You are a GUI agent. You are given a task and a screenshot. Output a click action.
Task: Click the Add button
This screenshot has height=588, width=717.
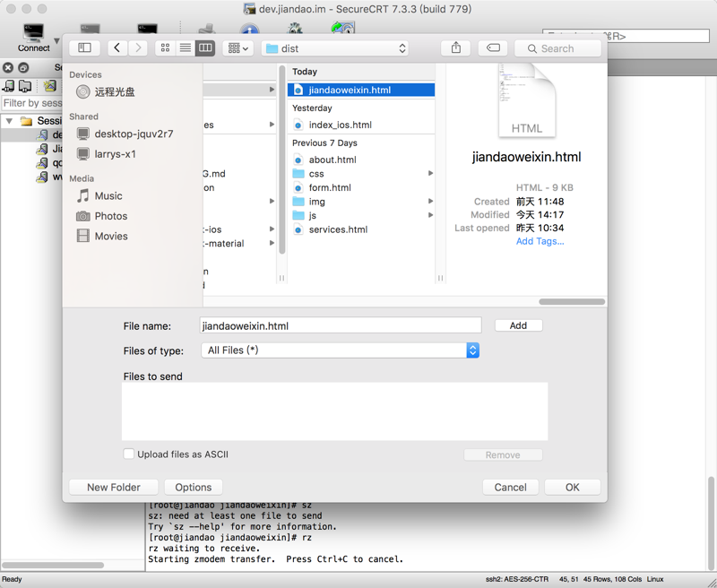click(519, 325)
